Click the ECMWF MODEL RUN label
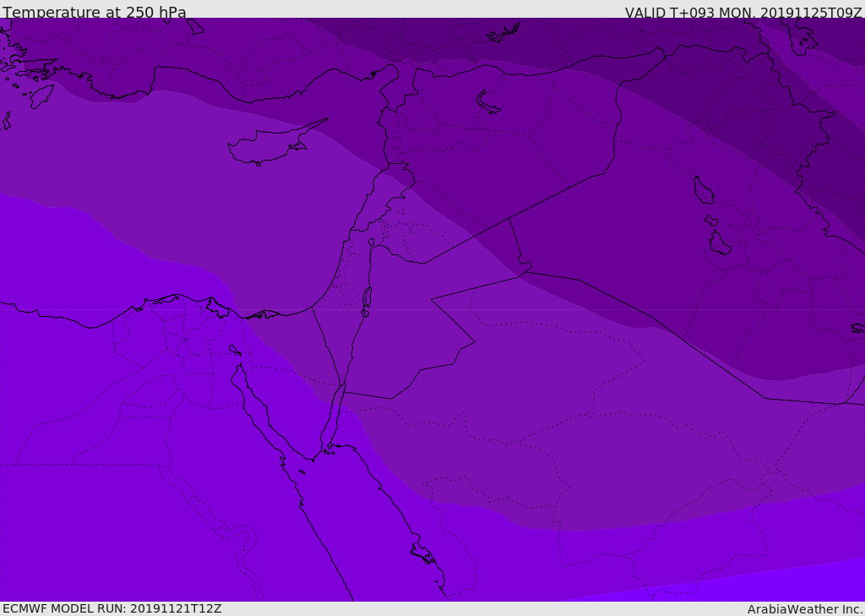Viewport: 865px width, 616px height. point(112,608)
